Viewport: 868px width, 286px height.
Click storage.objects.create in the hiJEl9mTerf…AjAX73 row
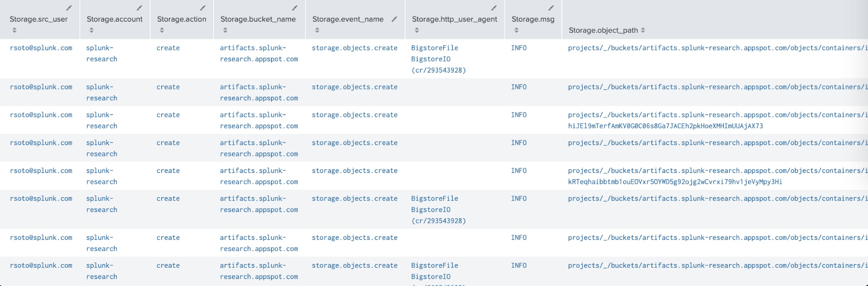coord(355,115)
